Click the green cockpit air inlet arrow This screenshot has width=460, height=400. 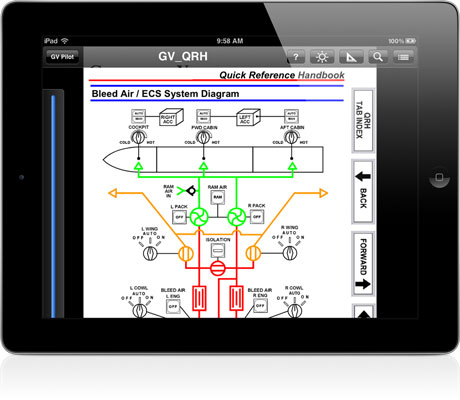[x=139, y=166]
